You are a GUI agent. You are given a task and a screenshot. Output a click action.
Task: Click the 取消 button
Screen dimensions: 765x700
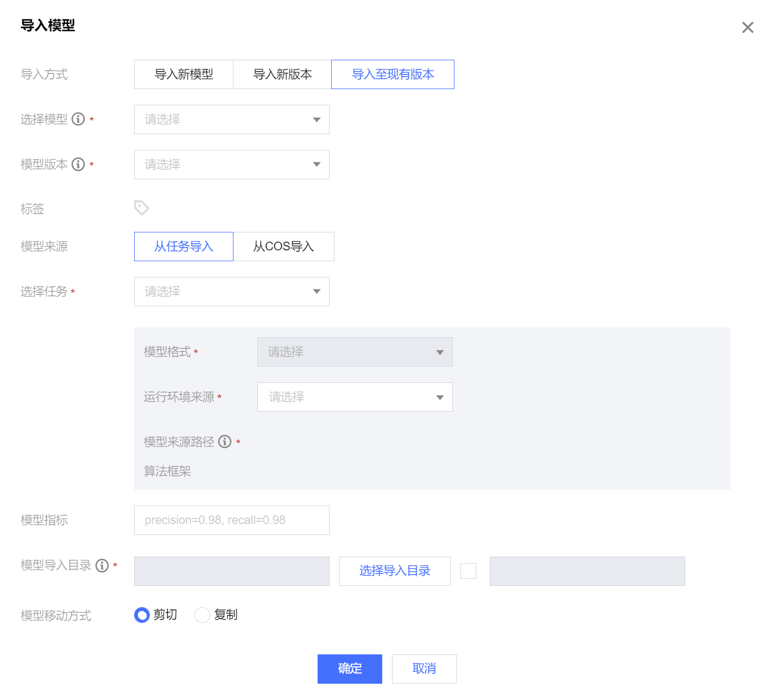click(424, 669)
